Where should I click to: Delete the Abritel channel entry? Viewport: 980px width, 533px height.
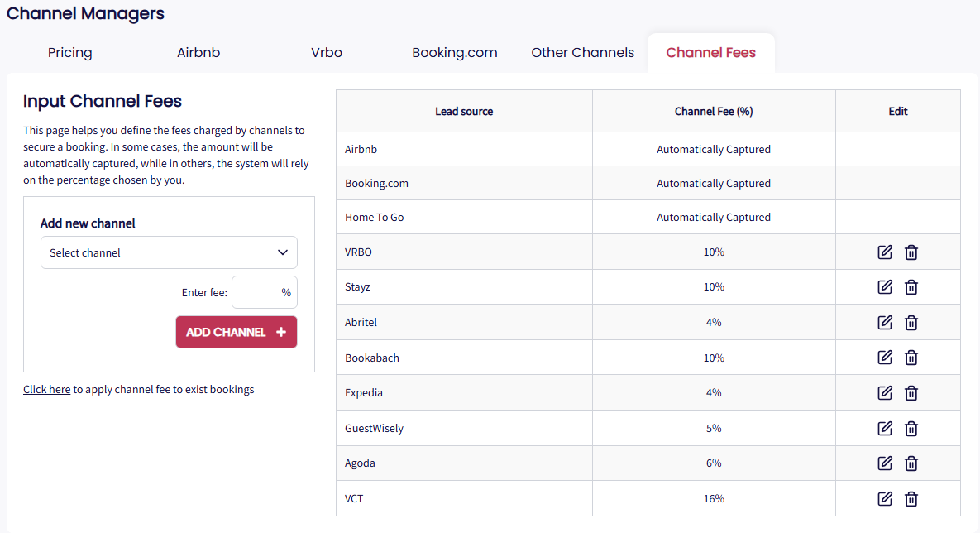click(x=911, y=323)
